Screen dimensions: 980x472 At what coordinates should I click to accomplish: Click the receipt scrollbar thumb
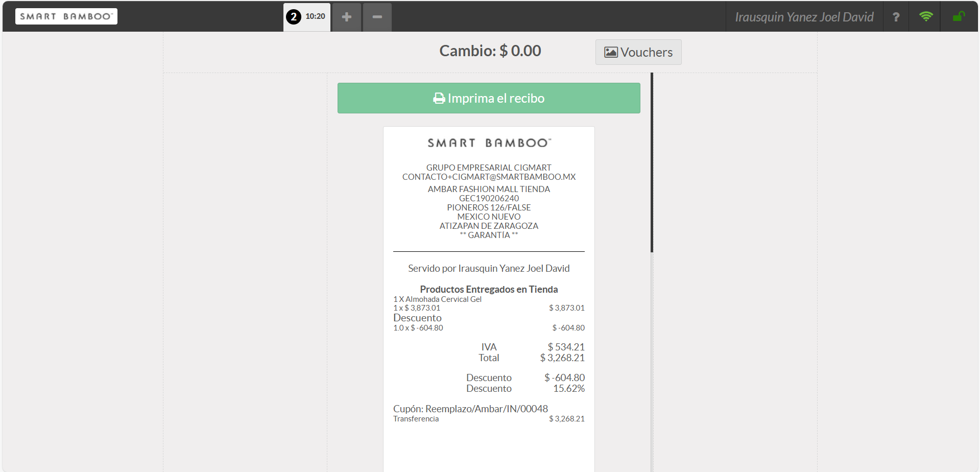pyautogui.click(x=652, y=162)
